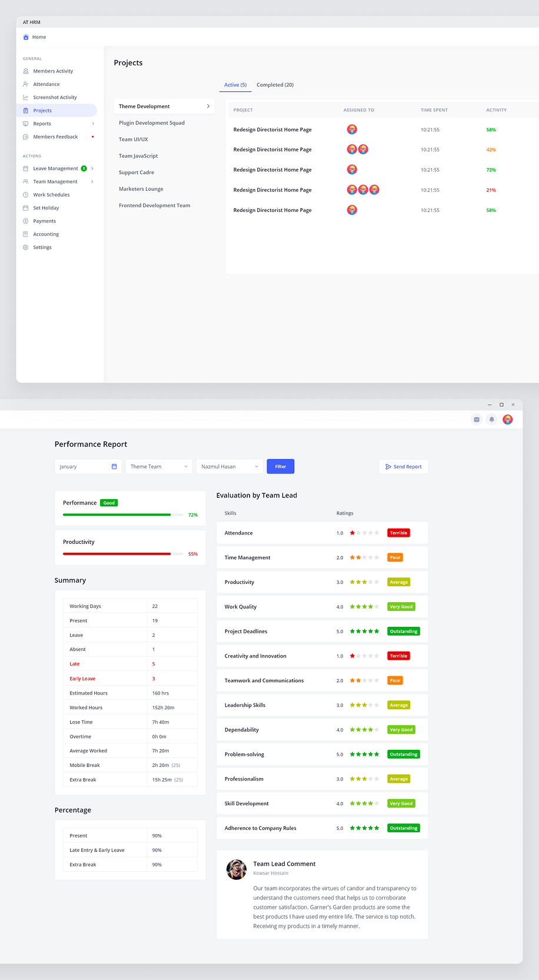Click the Leave Management calendar icon

tap(26, 168)
